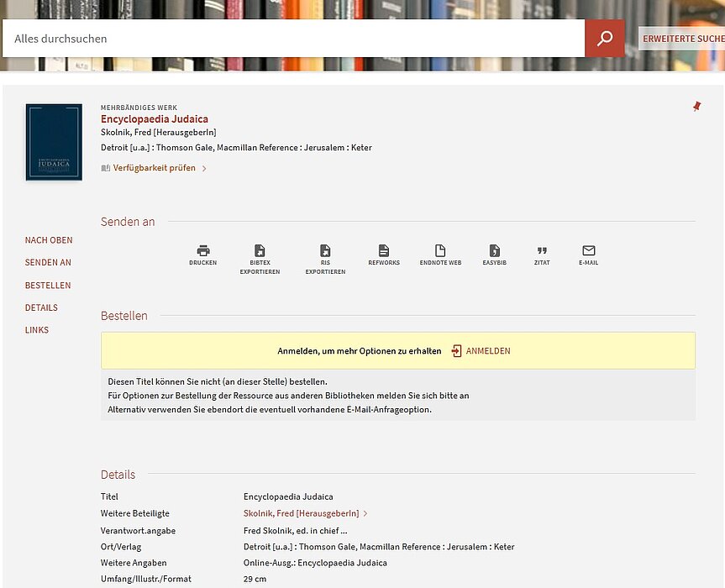The image size is (725, 588).
Task: Print the record via Drucken icon
Action: tap(203, 255)
